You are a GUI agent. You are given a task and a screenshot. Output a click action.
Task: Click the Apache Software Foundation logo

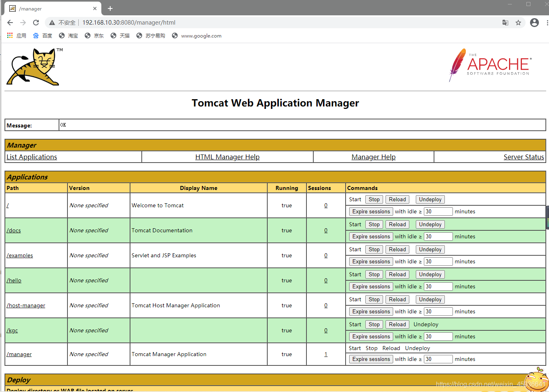[490, 65]
